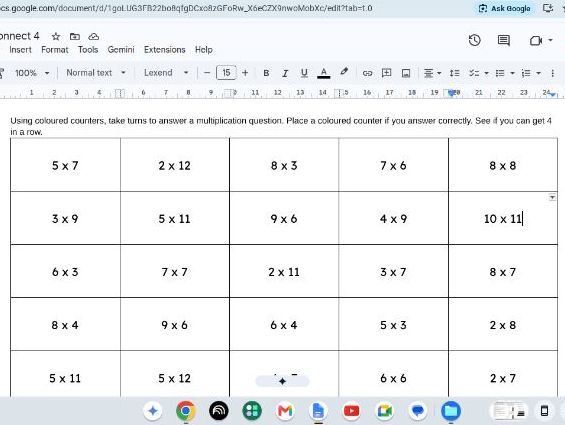Open the Extensions menu

(165, 50)
